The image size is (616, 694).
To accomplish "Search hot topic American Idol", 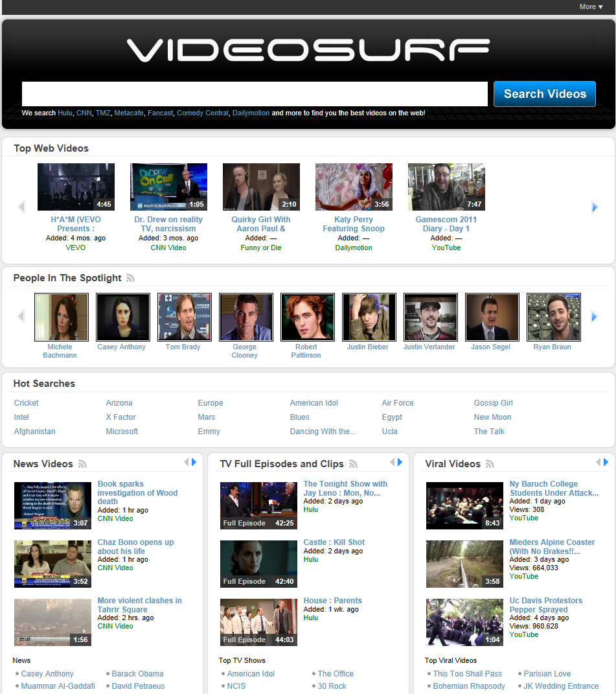I will tap(314, 403).
